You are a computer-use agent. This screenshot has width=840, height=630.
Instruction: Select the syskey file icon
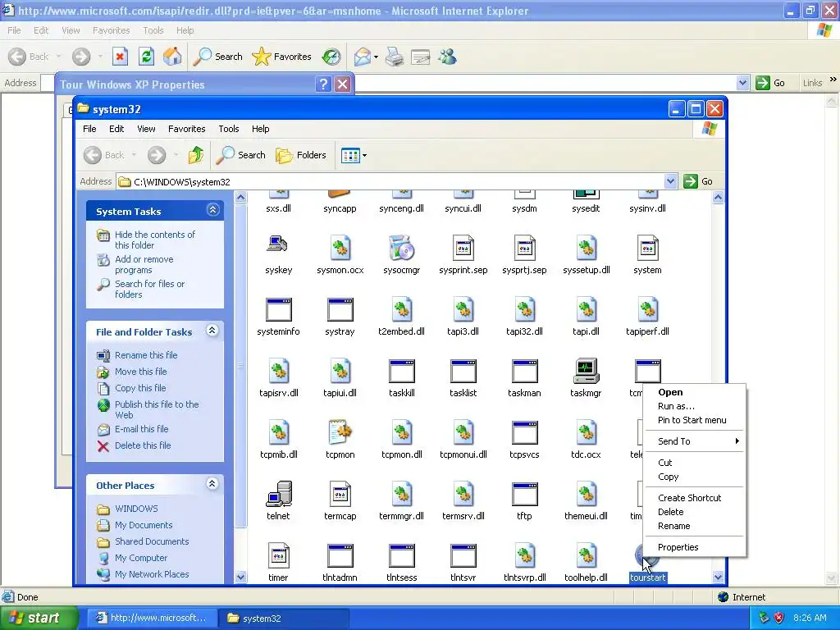pyautogui.click(x=279, y=245)
